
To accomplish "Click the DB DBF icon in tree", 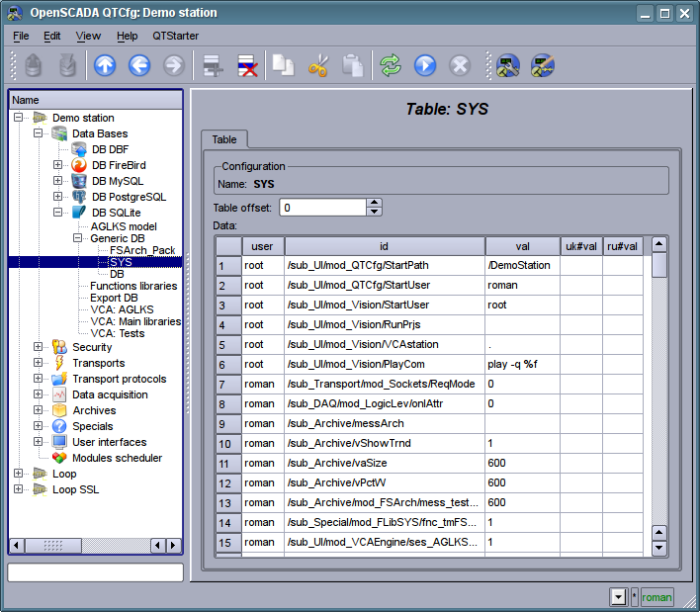I will [x=79, y=149].
